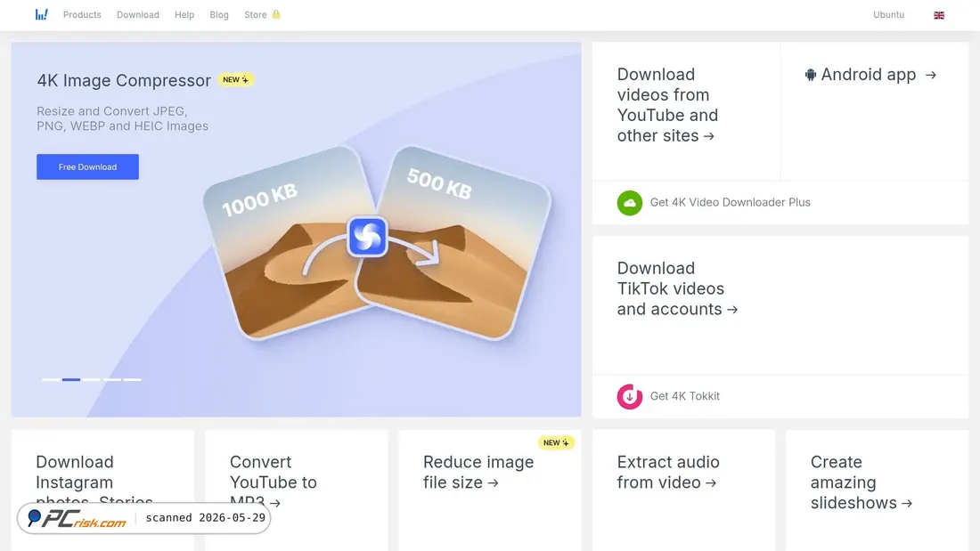Screen dimensions: 980x551
Task: Open the Download menu item
Action: pos(138,15)
